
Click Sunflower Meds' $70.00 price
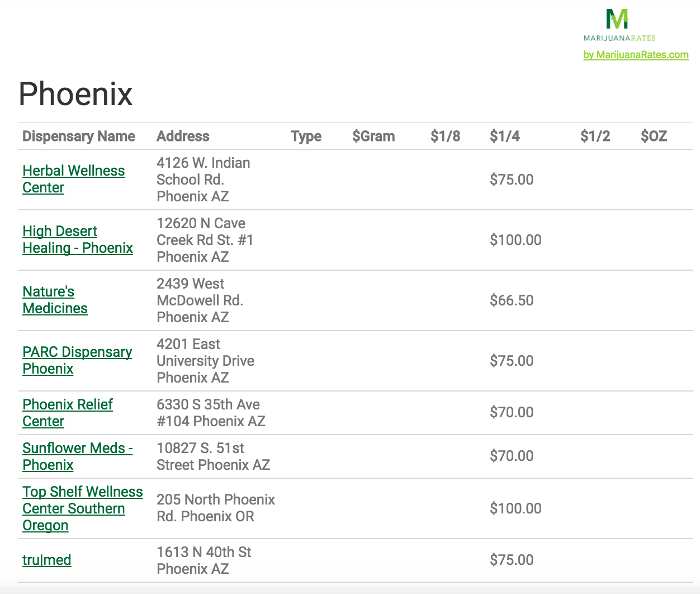(x=512, y=456)
